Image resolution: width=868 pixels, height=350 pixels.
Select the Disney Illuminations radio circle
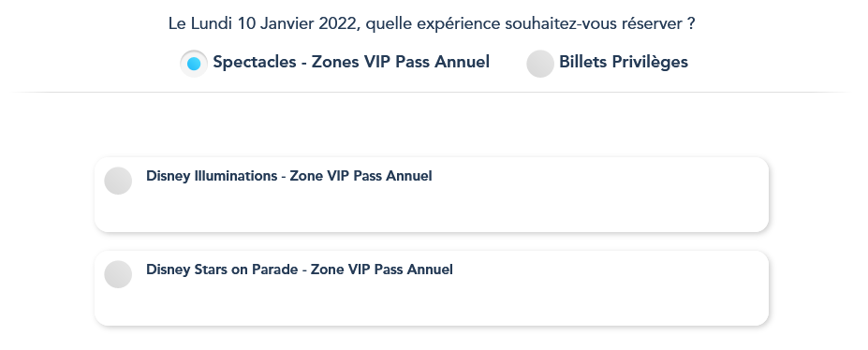point(119,181)
